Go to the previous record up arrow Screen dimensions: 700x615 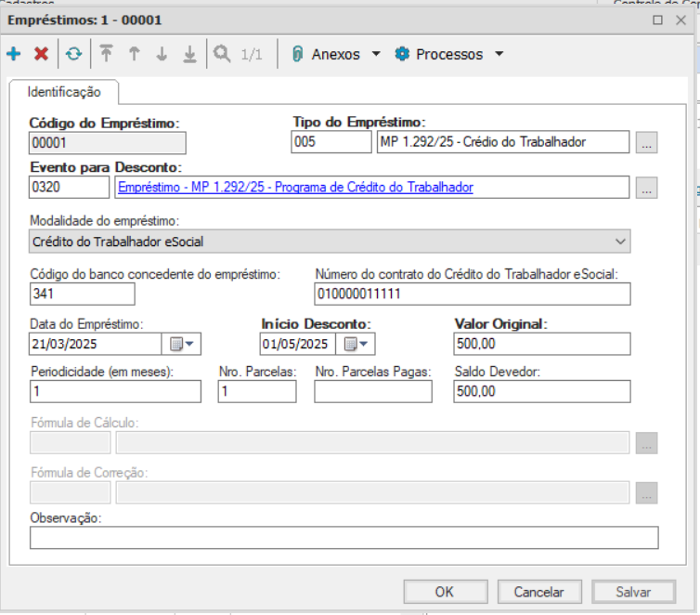(134, 54)
